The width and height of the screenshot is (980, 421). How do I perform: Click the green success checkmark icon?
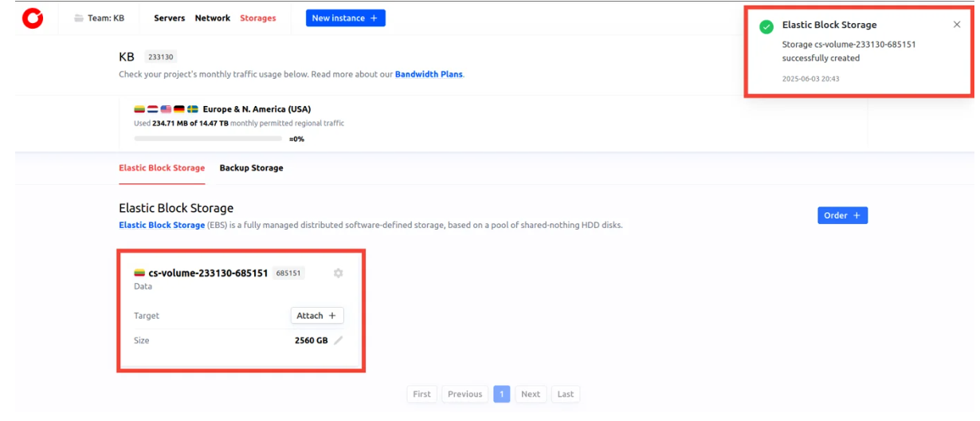766,26
